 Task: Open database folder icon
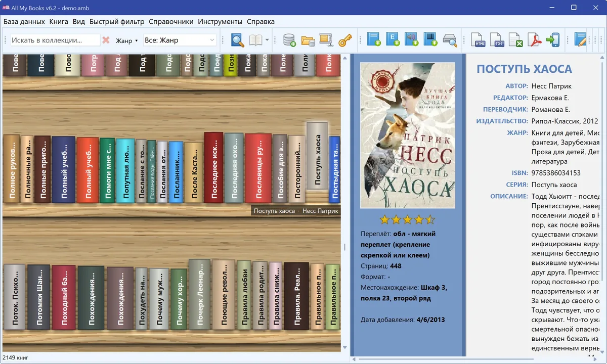pos(308,40)
